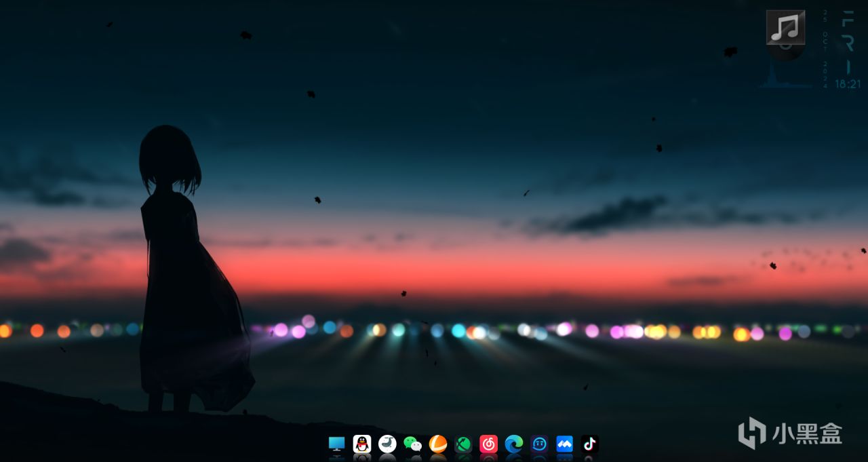The image size is (868, 462).
Task: Launch NetEase Cloud Music from dock
Action: coord(488,444)
